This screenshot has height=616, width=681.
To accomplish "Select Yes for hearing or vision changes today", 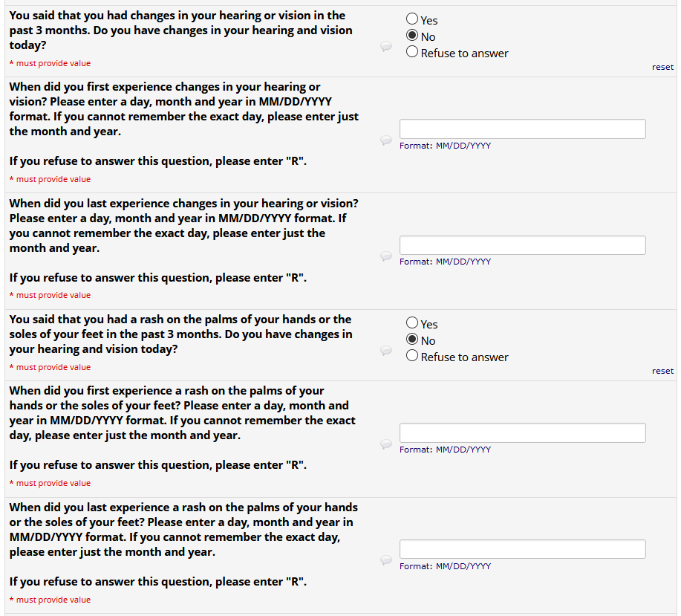I will tap(412, 19).
